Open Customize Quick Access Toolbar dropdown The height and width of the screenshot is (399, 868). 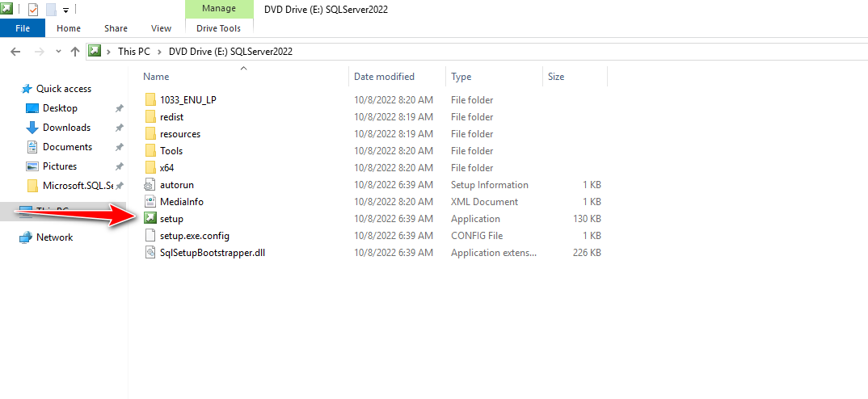click(x=65, y=10)
